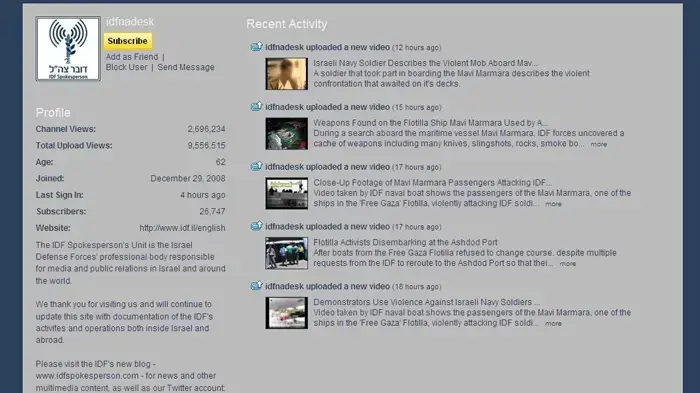Open 'Weapons Found on the Flotilla Ship' title
The height and width of the screenshot is (393, 700).
click(430, 122)
